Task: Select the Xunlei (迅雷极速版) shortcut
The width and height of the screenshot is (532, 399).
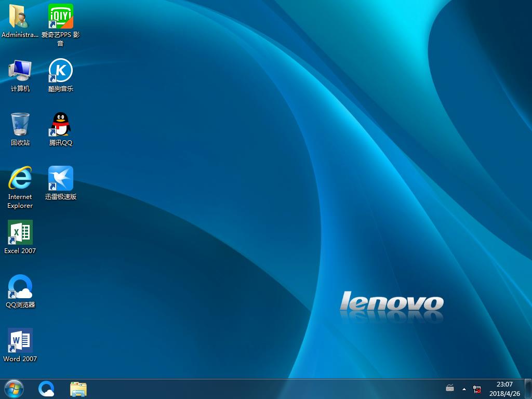Action: (x=60, y=179)
